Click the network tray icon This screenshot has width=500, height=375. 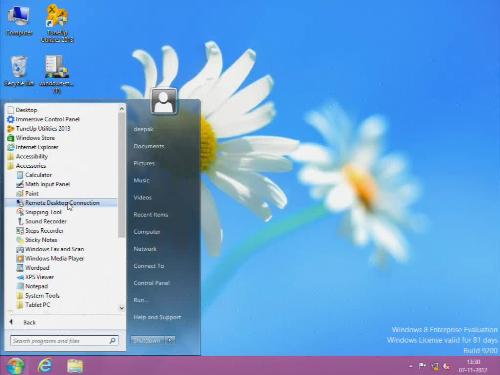coord(435,366)
